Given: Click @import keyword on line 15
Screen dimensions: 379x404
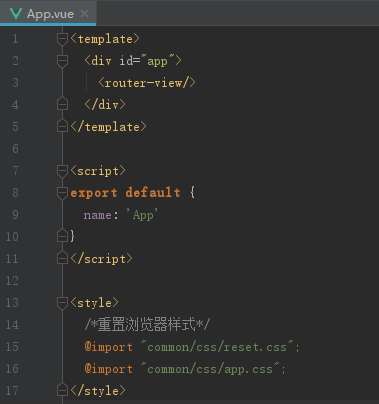Looking at the screenshot, I should click(108, 347).
